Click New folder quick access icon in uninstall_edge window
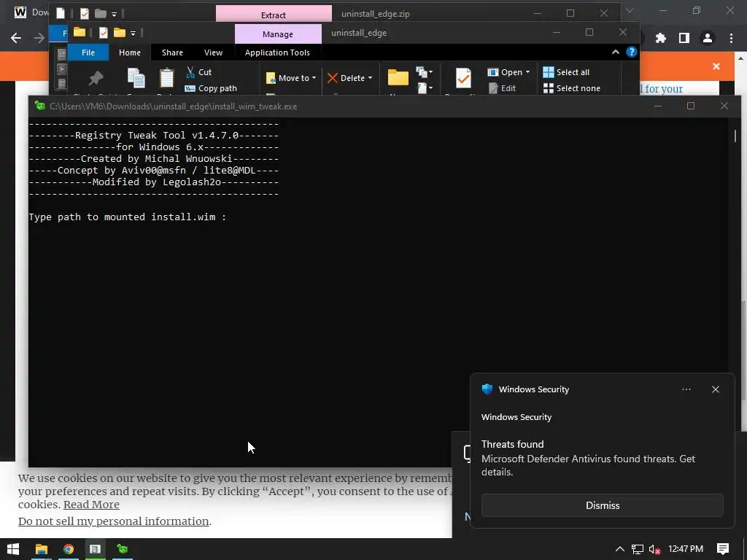Viewport: 747px width, 560px height. pyautogui.click(x=119, y=33)
